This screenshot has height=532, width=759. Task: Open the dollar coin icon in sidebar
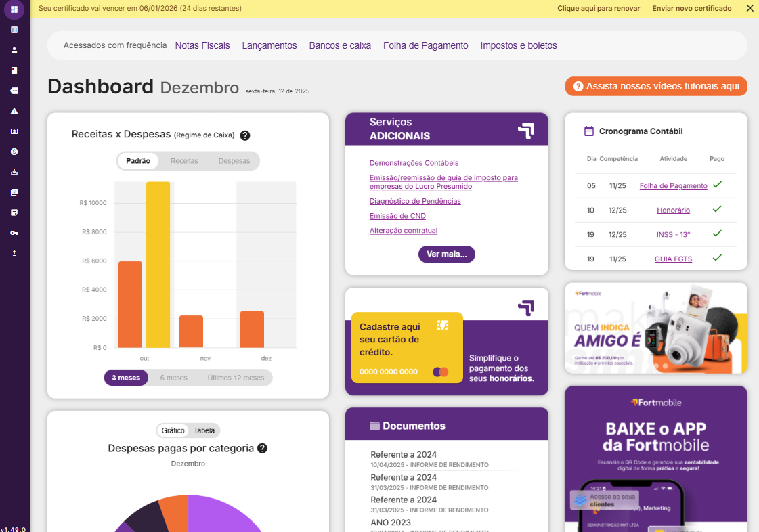coord(14,152)
